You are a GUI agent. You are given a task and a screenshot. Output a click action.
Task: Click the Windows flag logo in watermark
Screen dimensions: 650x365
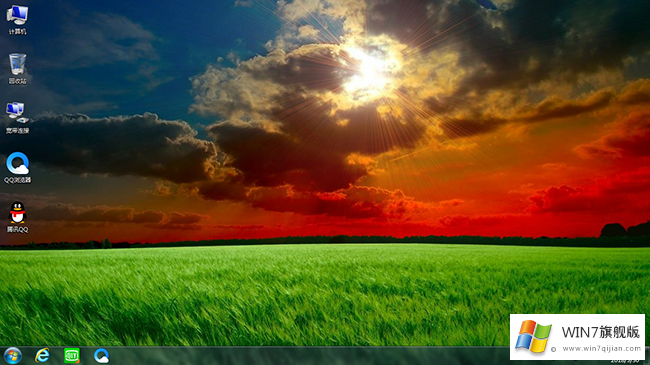[533, 336]
